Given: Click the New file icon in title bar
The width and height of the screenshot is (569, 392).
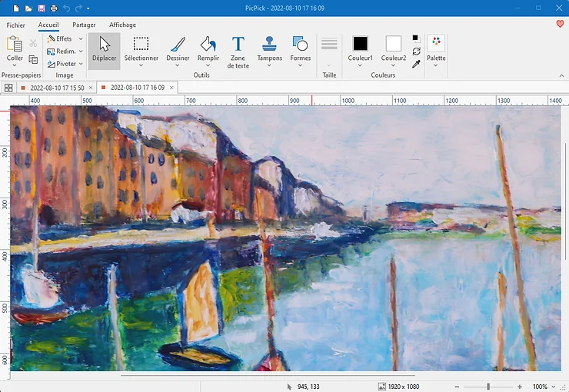Looking at the screenshot, I should pyautogui.click(x=16, y=8).
